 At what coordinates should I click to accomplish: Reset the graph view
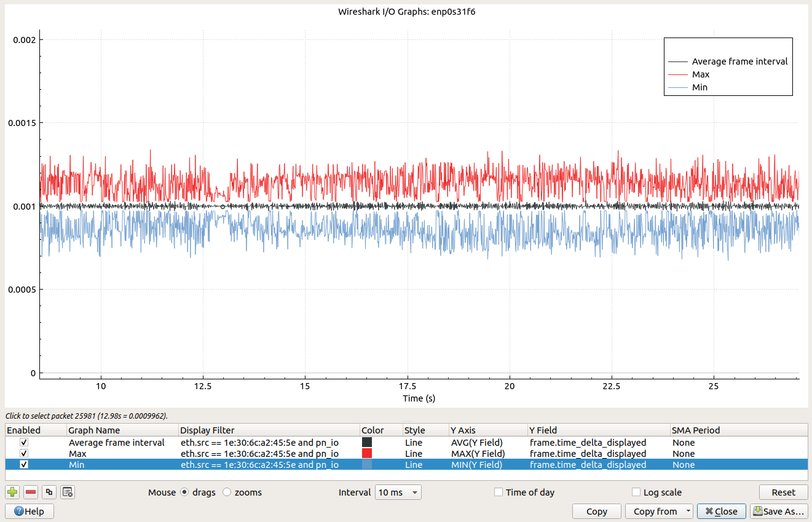point(783,492)
